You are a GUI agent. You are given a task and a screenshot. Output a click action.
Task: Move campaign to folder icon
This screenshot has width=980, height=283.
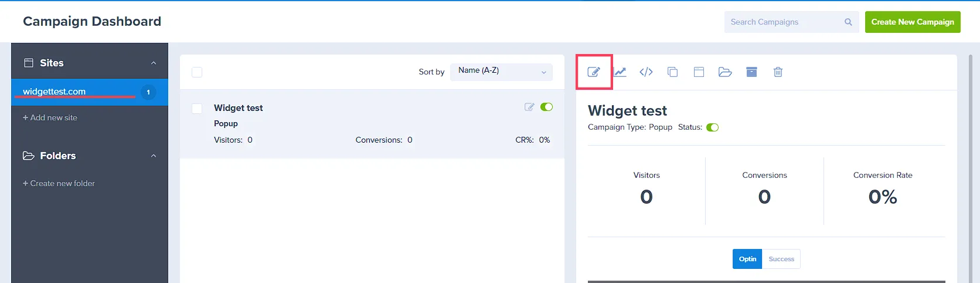point(725,72)
